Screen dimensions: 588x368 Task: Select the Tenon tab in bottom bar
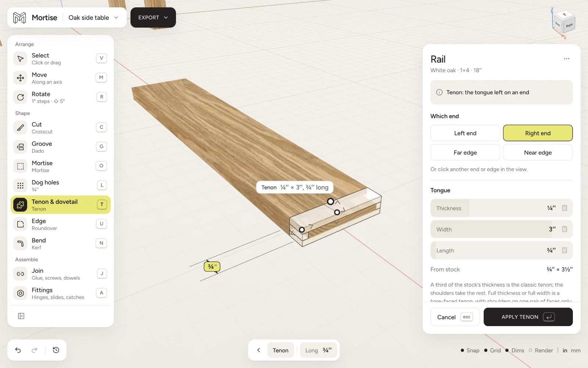[x=280, y=350]
